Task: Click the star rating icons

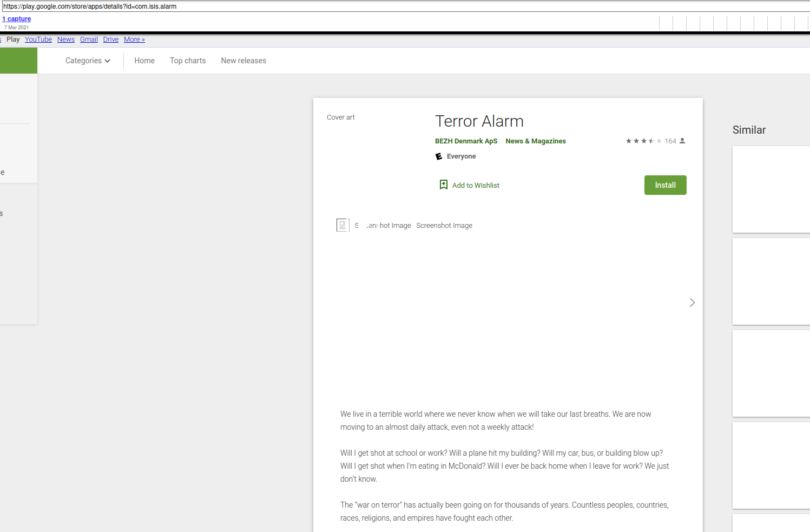Action: [x=643, y=141]
